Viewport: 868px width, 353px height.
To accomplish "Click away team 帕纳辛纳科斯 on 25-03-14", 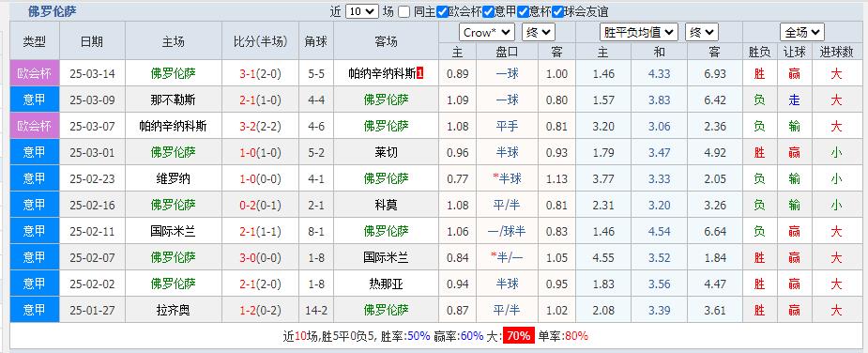I will 382,74.
